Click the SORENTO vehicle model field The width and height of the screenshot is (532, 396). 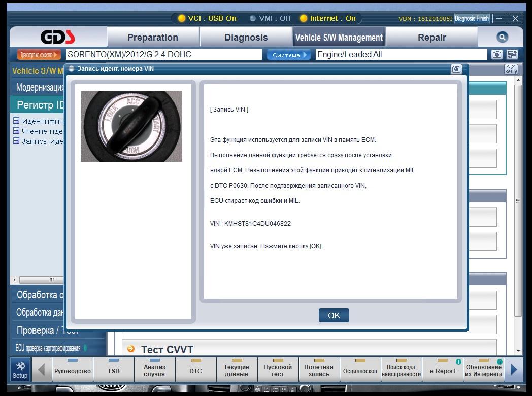[163, 55]
